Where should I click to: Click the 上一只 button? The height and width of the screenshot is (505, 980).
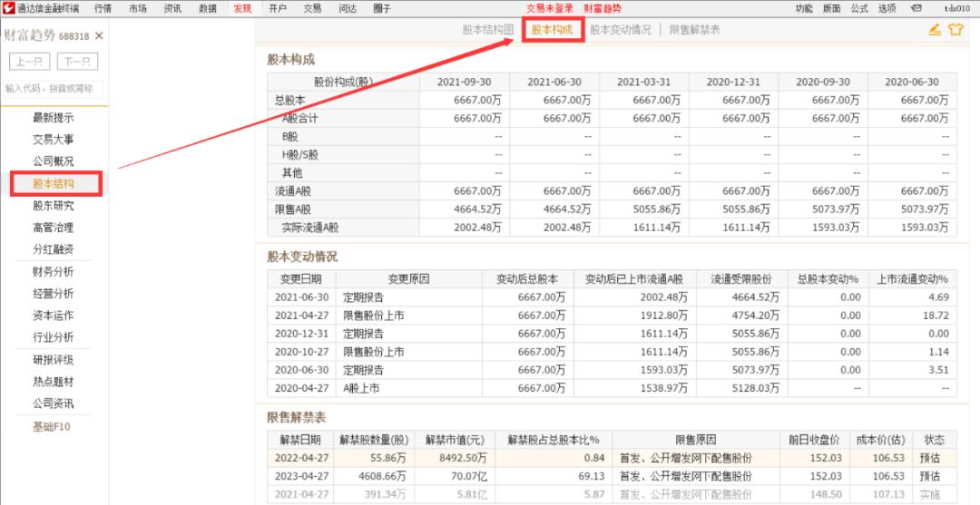(x=29, y=62)
